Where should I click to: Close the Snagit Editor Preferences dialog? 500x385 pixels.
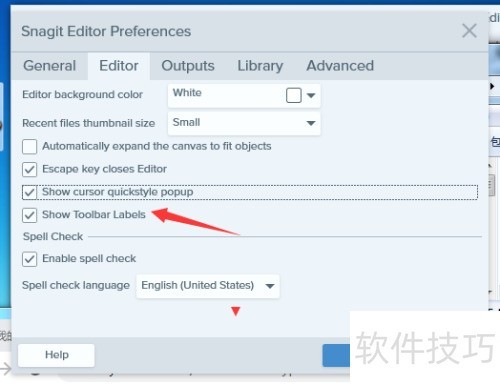[x=469, y=31]
